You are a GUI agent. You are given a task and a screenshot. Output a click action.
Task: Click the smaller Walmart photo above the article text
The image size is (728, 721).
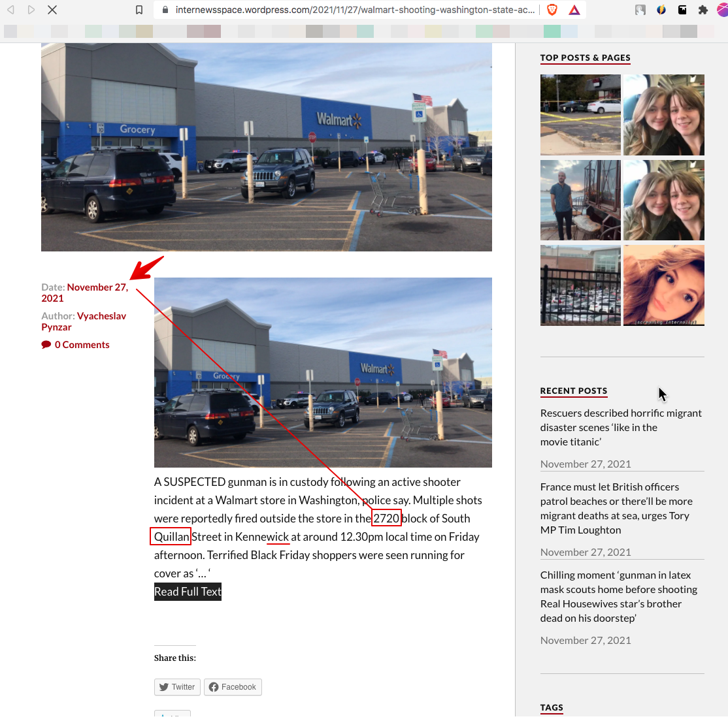pyautogui.click(x=323, y=372)
